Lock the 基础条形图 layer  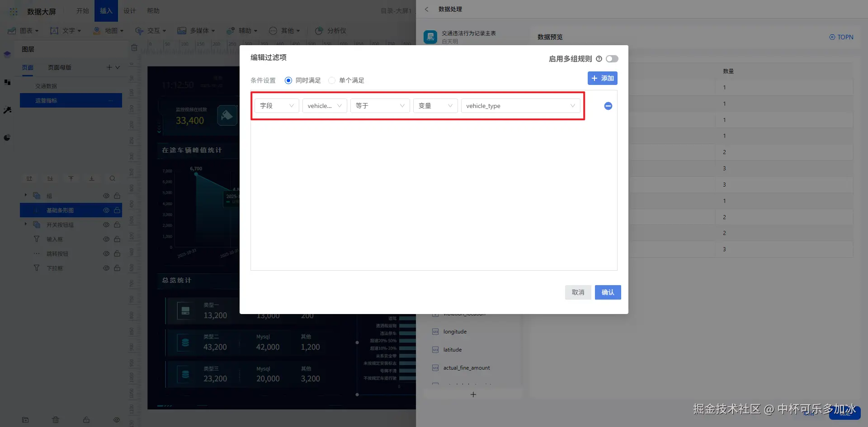[117, 210]
